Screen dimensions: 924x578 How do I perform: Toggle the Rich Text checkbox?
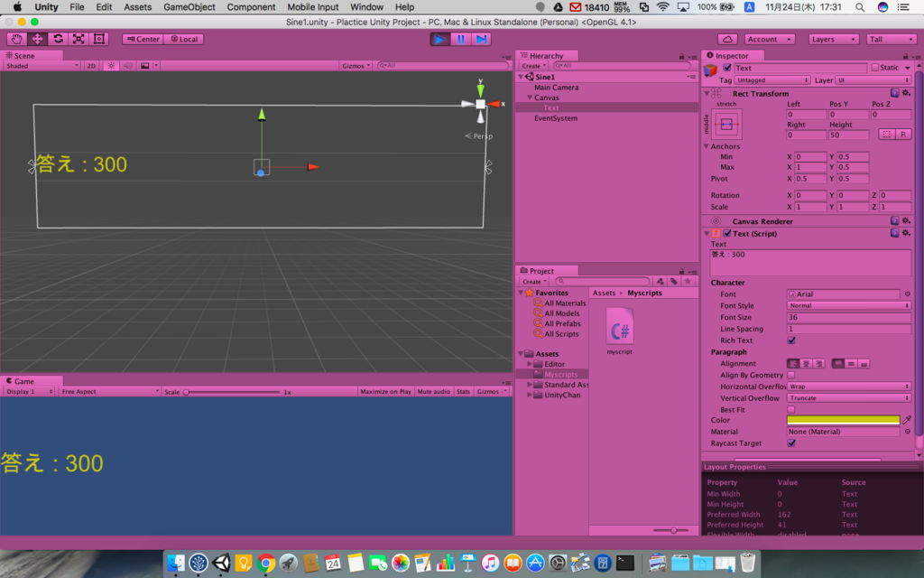pyautogui.click(x=790, y=340)
